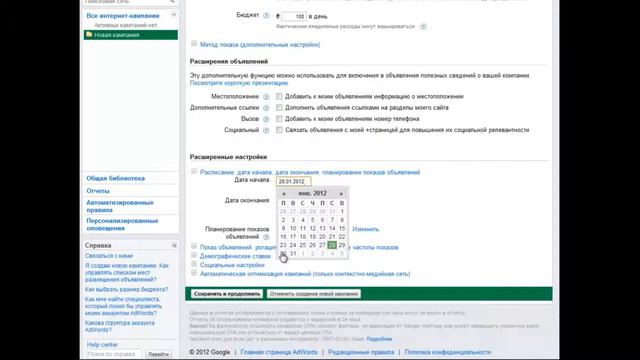Select day 15 in January calendar
Image resolution: width=640 pixels, height=360 pixels.
[x=342, y=229]
